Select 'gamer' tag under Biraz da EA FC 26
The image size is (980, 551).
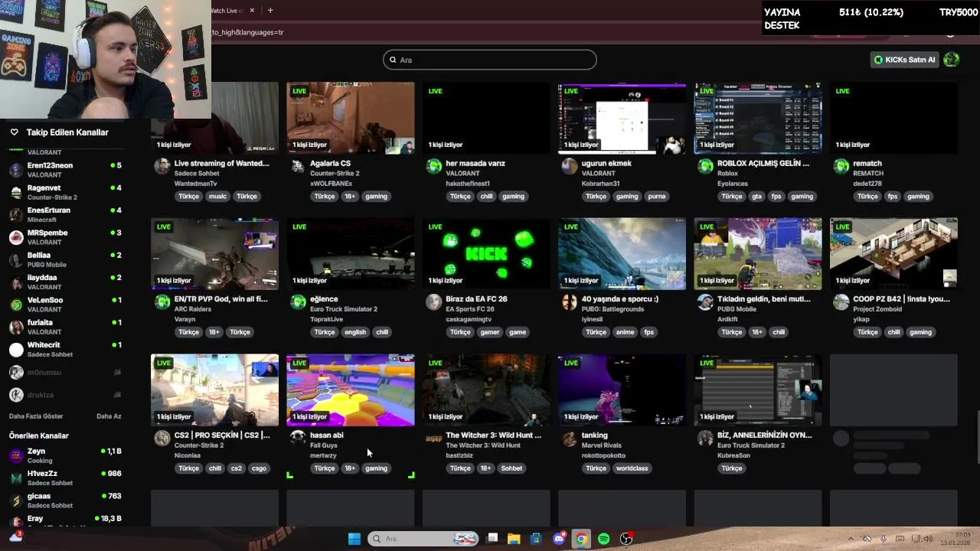490,332
